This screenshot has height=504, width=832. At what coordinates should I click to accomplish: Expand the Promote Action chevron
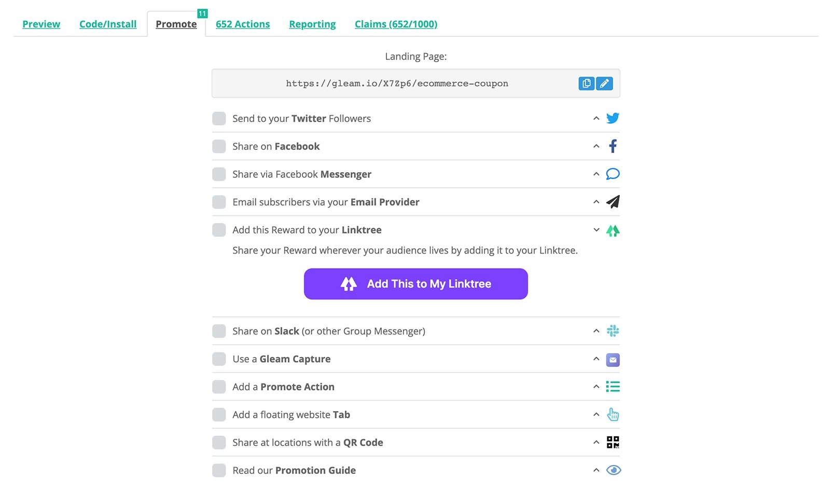tap(596, 387)
